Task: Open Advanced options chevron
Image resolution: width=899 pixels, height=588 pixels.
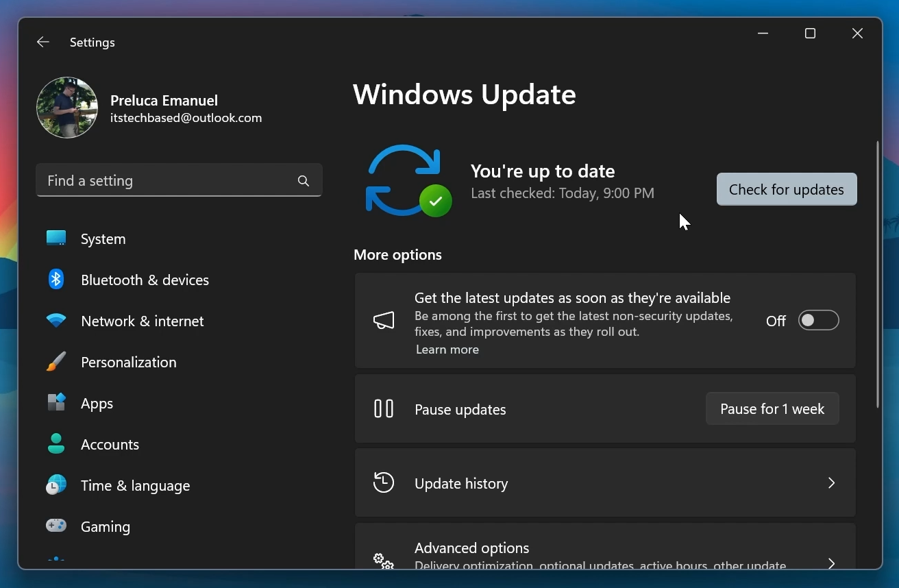Action: point(831,563)
